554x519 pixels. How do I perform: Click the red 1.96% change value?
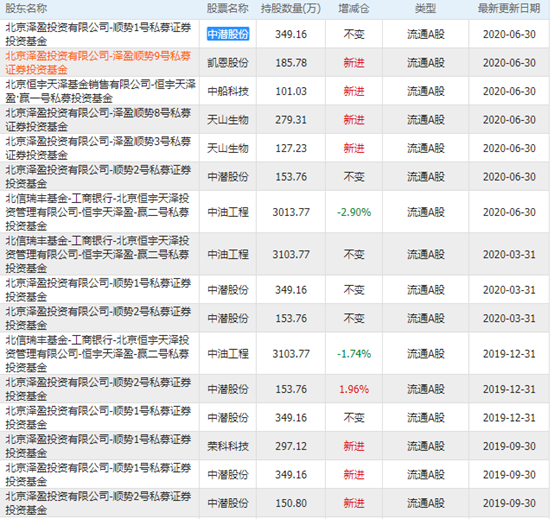pos(354,389)
